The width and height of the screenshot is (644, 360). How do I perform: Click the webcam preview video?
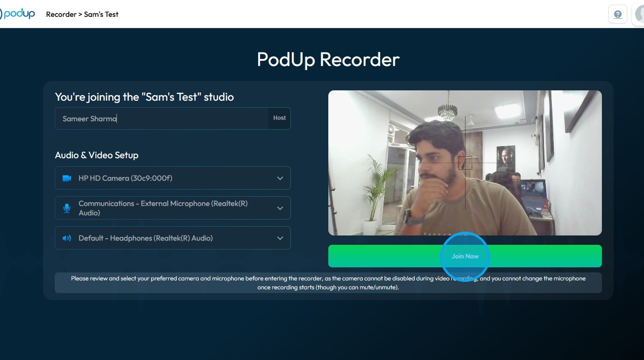pyautogui.click(x=465, y=163)
